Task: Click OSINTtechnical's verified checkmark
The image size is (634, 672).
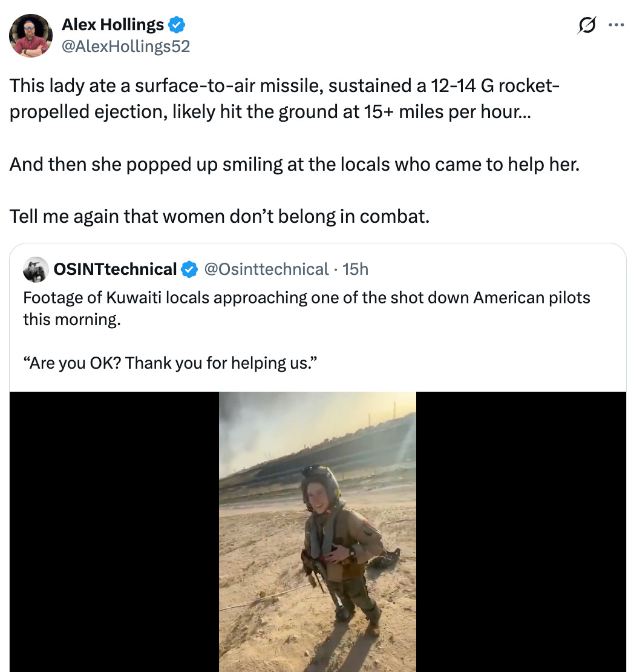Action: (188, 269)
